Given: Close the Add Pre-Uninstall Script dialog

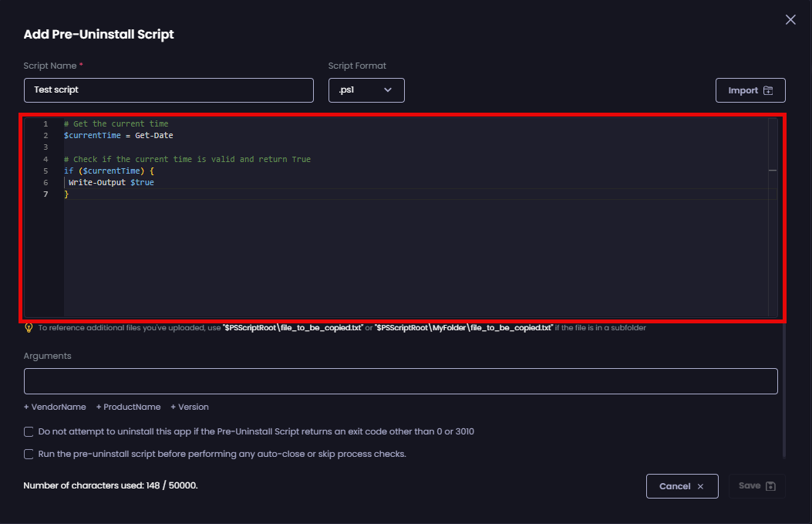Looking at the screenshot, I should 790,19.
